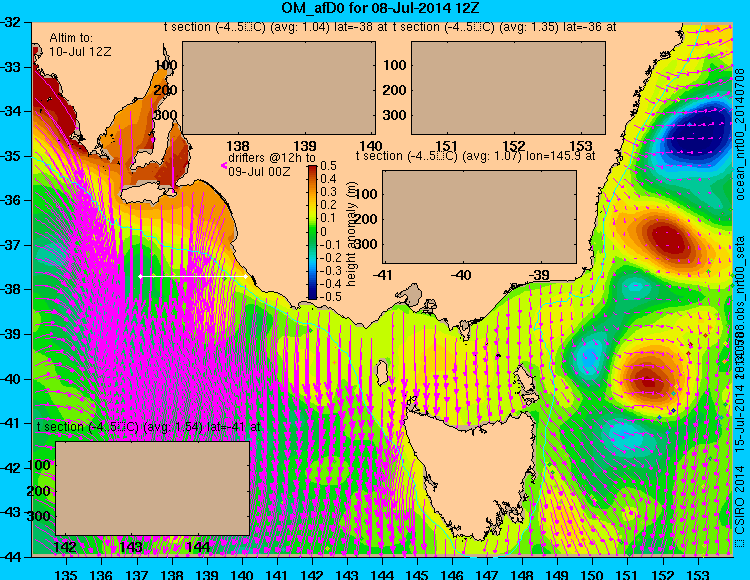Image resolution: width=750 pixels, height=580 pixels.
Task: Click the 'drifters @12h to' legend text
Action: [x=272, y=158]
